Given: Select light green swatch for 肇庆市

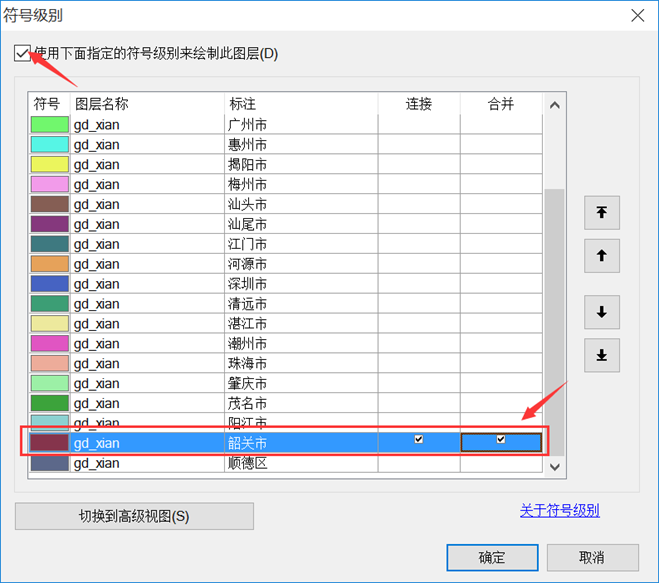Looking at the screenshot, I should pos(50,383).
